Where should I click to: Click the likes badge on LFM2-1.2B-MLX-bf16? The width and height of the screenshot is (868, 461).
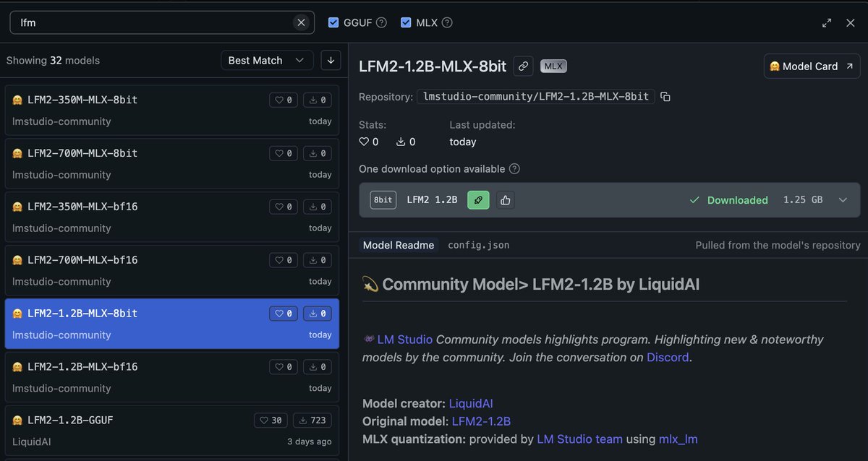284,367
